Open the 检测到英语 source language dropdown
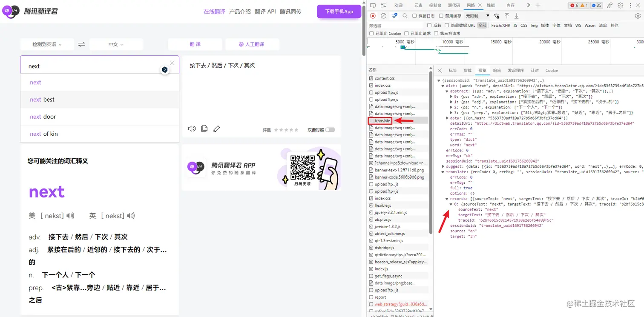Viewport: 644px width, 317px height. coord(47,44)
